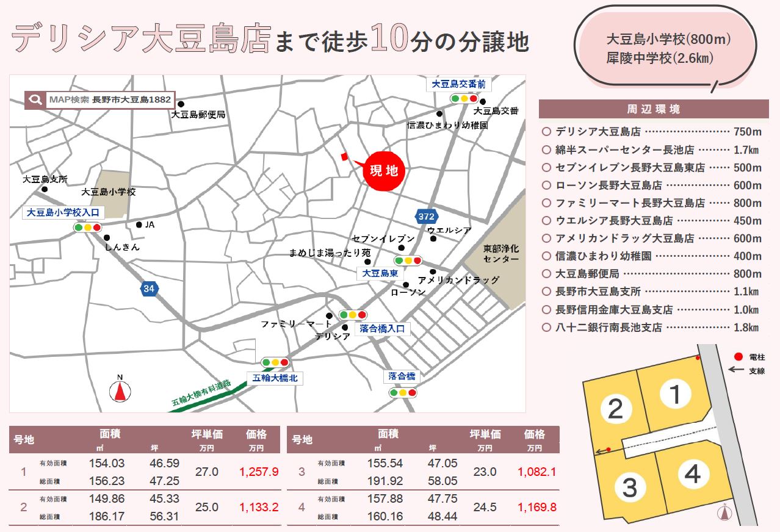This screenshot has width=780, height=532.
Task: Click the 長野信用金庫大豆島支店 list row
Action: pyautogui.click(x=651, y=309)
